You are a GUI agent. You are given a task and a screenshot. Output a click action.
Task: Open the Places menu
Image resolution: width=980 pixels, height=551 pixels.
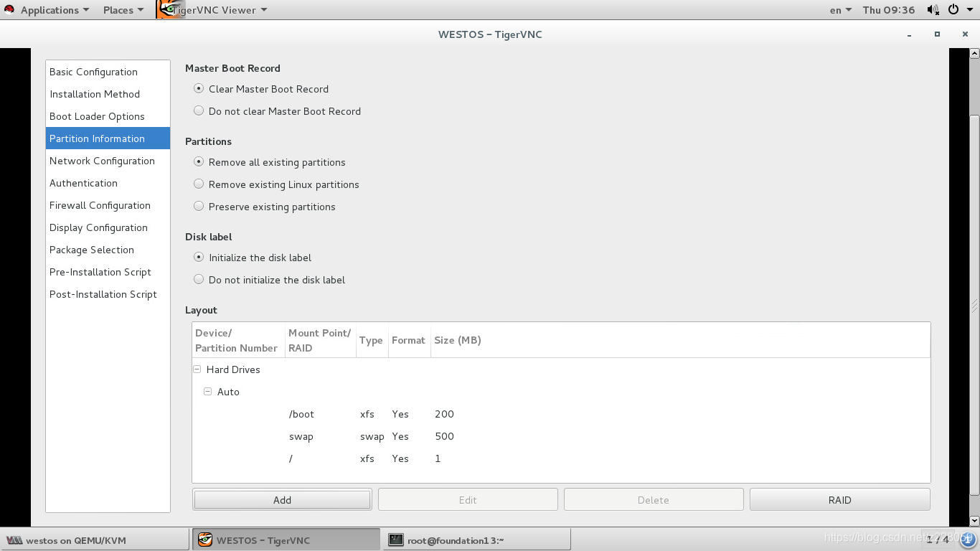(123, 10)
